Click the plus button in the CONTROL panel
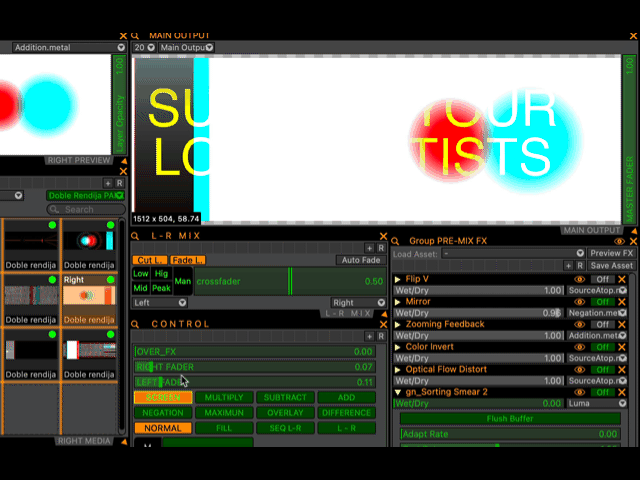Screen dimensions: 640x480 [x=369, y=336]
